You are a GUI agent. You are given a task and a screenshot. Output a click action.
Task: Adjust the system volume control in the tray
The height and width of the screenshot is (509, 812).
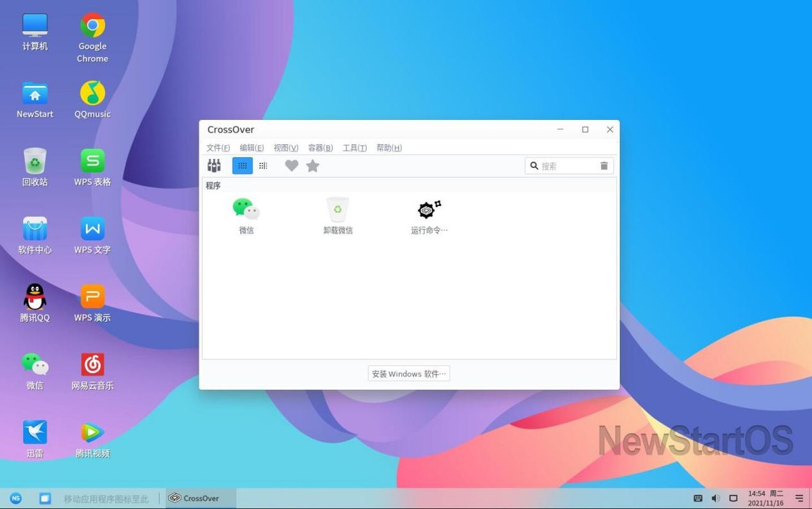(x=715, y=497)
